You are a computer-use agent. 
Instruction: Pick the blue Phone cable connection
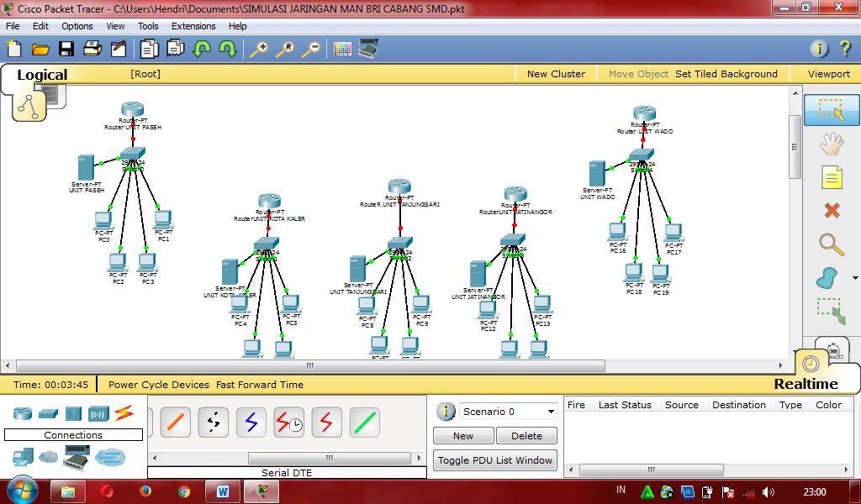click(x=251, y=423)
